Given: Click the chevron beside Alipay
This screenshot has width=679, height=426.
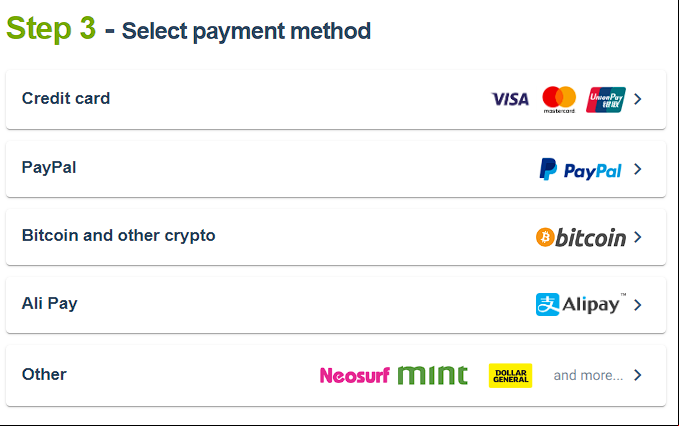Looking at the screenshot, I should pos(637,305).
